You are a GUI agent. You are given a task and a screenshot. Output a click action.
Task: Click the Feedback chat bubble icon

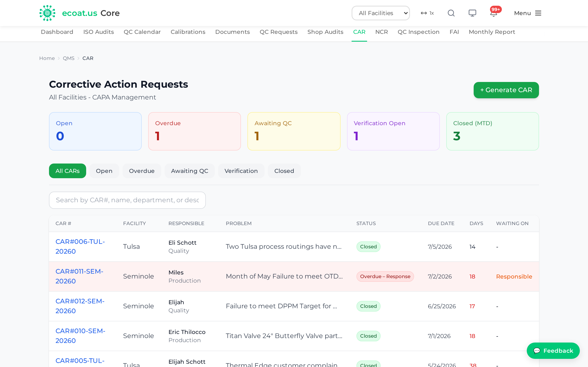tap(537, 351)
